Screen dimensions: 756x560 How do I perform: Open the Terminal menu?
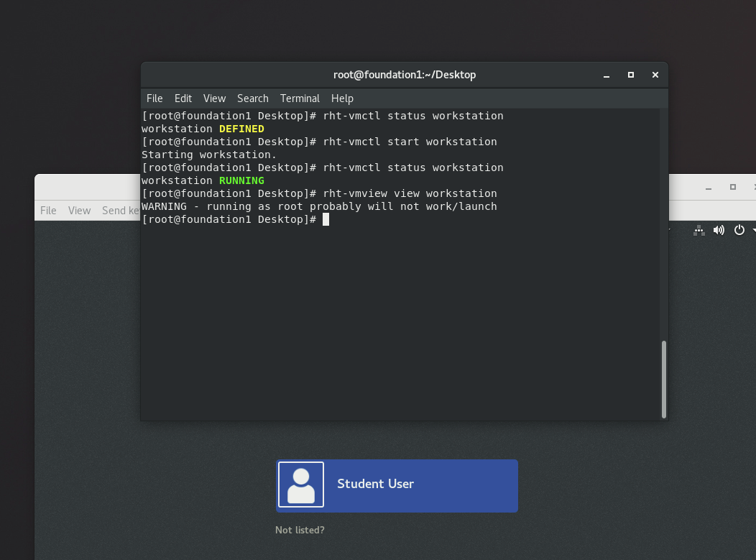coord(300,98)
